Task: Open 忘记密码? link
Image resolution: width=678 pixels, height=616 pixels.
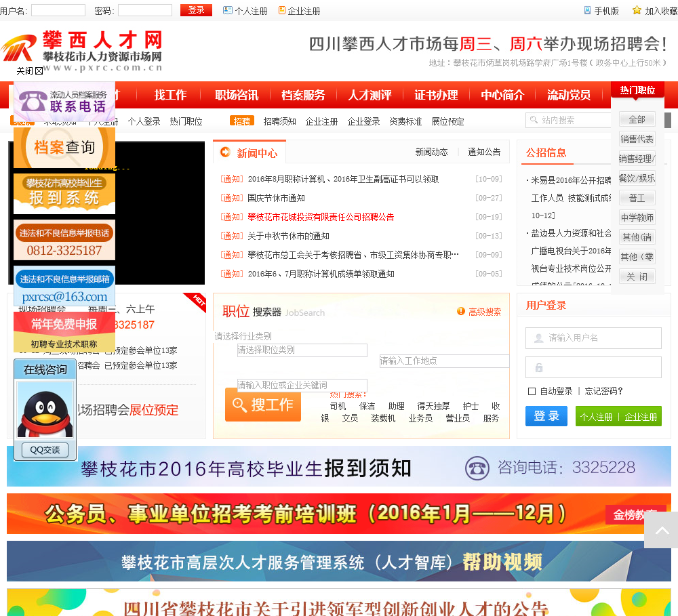Action: click(x=603, y=391)
